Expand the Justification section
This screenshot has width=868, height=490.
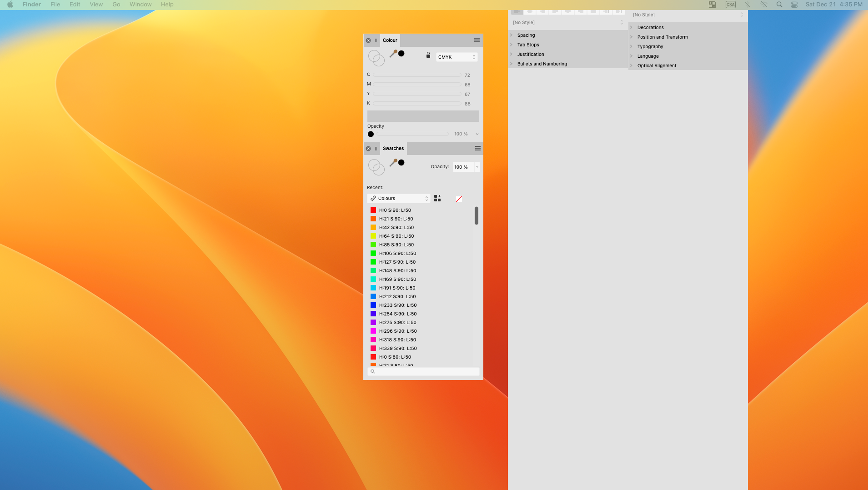pyautogui.click(x=567, y=54)
